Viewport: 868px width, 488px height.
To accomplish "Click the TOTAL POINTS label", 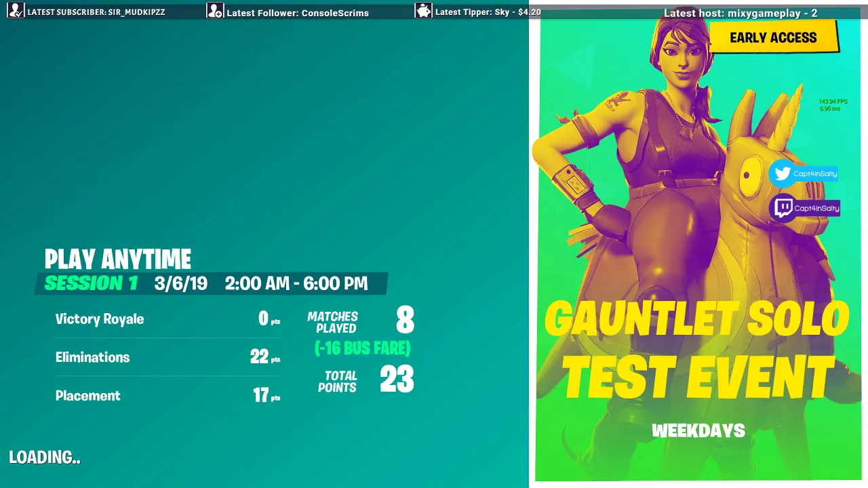I will [337, 382].
